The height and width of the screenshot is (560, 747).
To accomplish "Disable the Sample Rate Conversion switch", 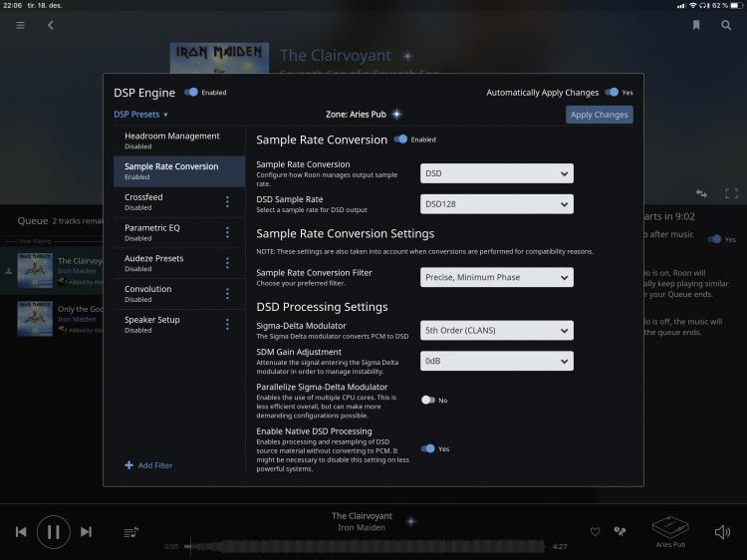I will pos(400,140).
